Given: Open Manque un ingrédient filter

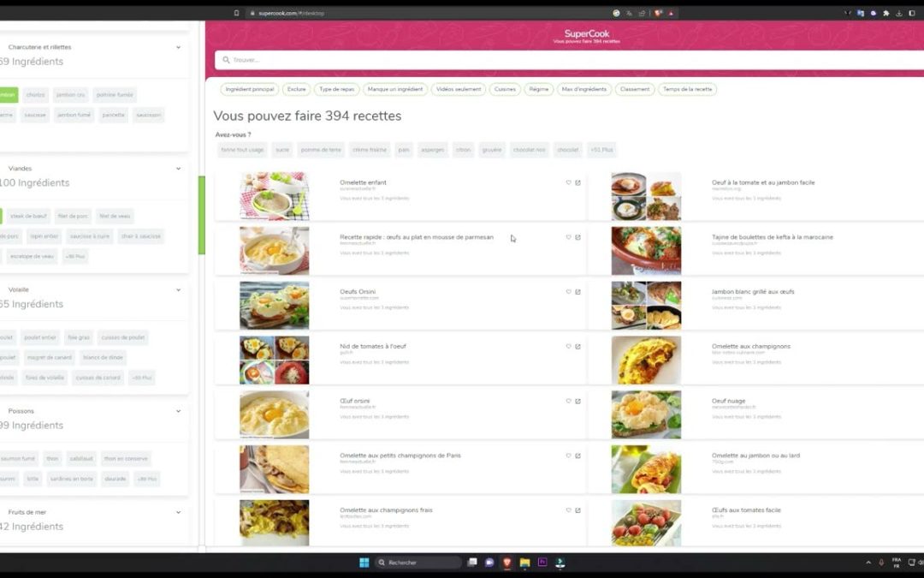Looking at the screenshot, I should click(394, 90).
